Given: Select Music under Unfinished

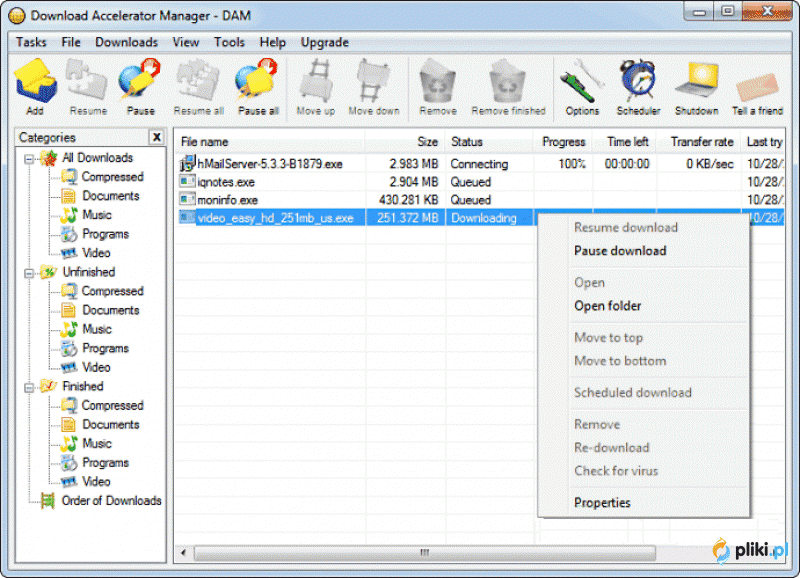Looking at the screenshot, I should tap(86, 329).
